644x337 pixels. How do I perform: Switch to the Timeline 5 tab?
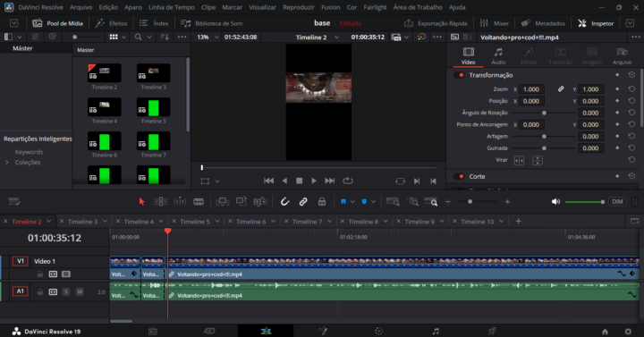pyautogui.click(x=195, y=222)
